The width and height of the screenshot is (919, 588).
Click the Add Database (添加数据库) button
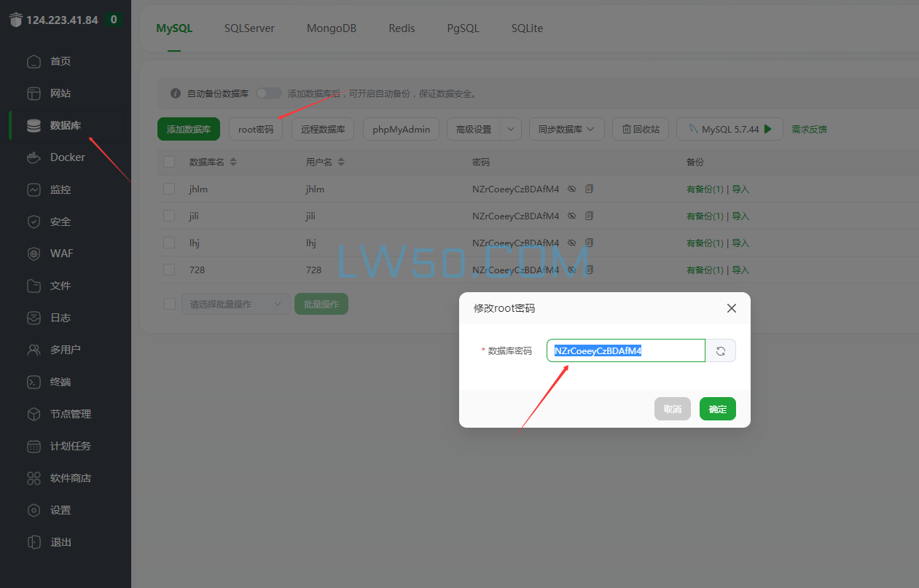click(188, 129)
